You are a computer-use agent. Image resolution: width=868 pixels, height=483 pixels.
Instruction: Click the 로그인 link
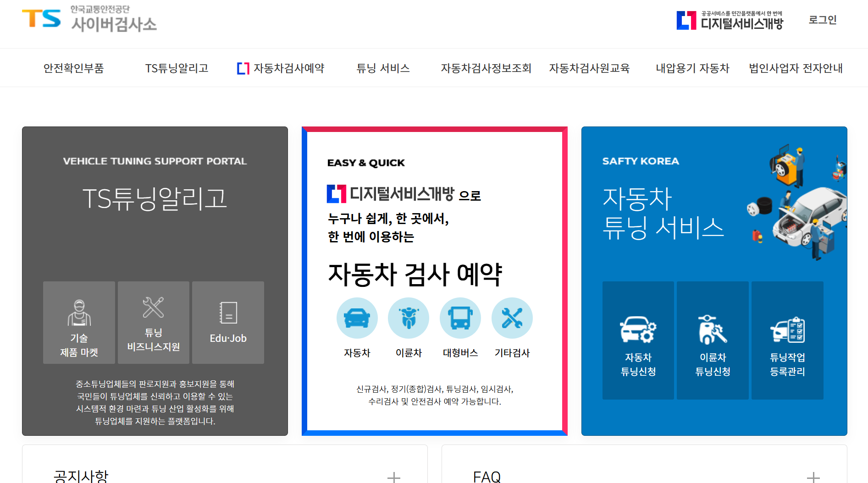[822, 20]
